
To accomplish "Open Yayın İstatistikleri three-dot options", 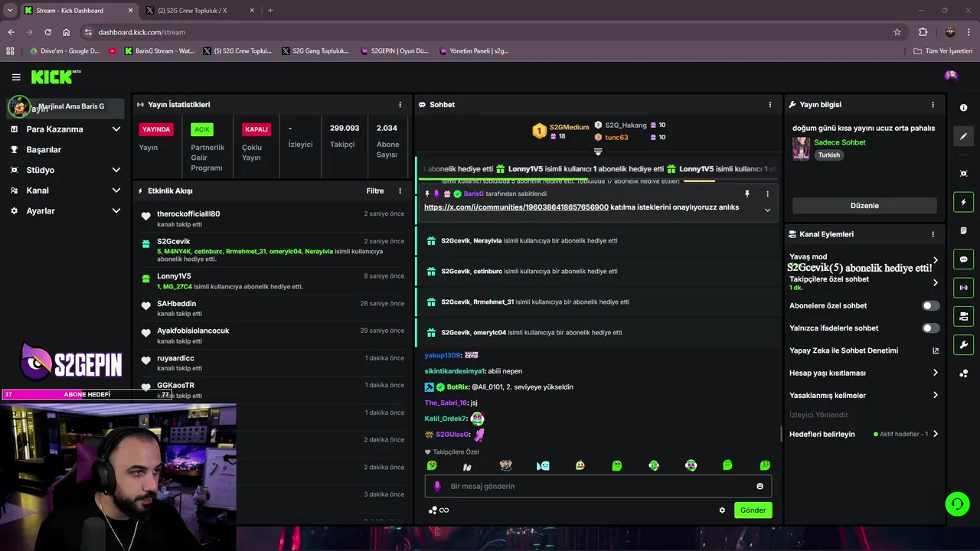I will pyautogui.click(x=400, y=105).
